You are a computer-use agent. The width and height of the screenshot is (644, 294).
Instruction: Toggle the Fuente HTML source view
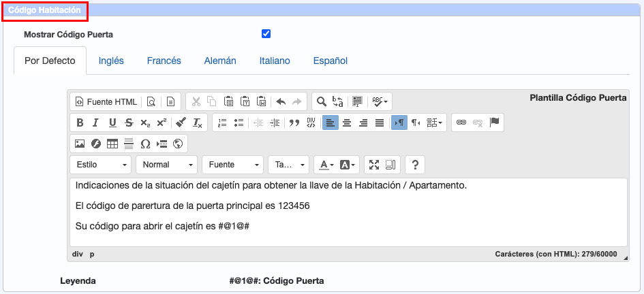pos(106,101)
